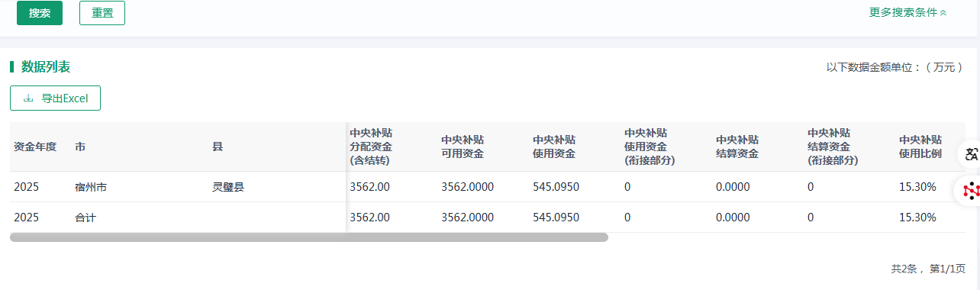Click the 中央补贴结算资金 column header
Viewport: 980px width, 290px height.
(x=737, y=147)
